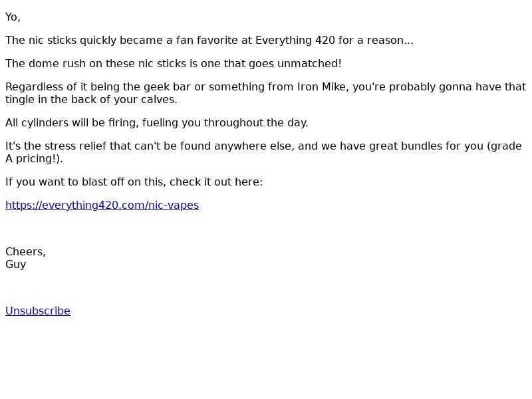Click the "Yo," greeting text
This screenshot has width=532, height=399.
tap(13, 17)
